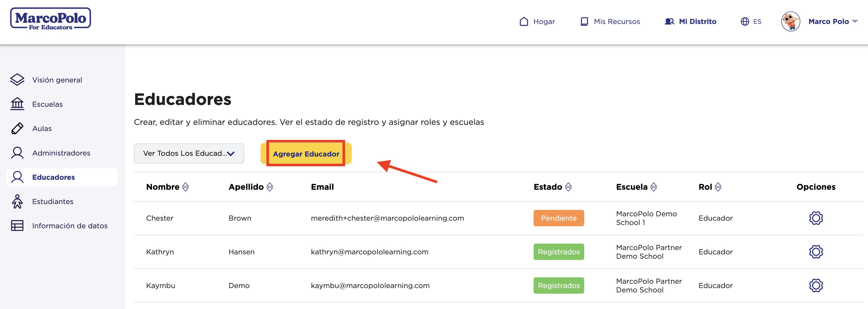Go to Hogar in top navigation
868x309 pixels.
[537, 21]
